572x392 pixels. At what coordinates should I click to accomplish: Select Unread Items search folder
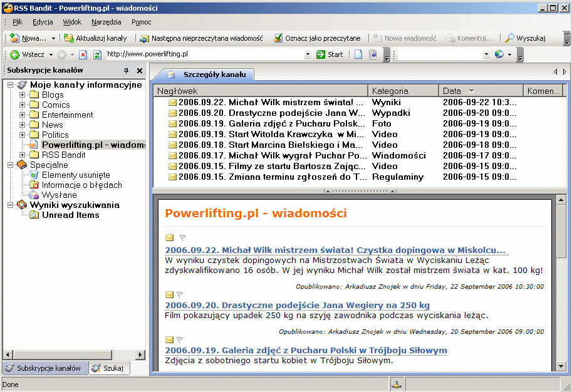70,215
